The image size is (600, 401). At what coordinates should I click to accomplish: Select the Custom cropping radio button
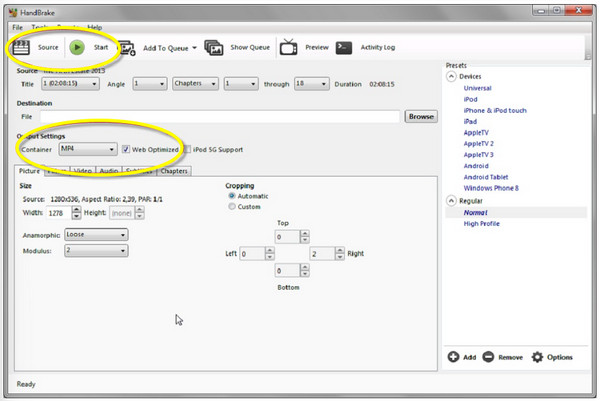click(232, 207)
